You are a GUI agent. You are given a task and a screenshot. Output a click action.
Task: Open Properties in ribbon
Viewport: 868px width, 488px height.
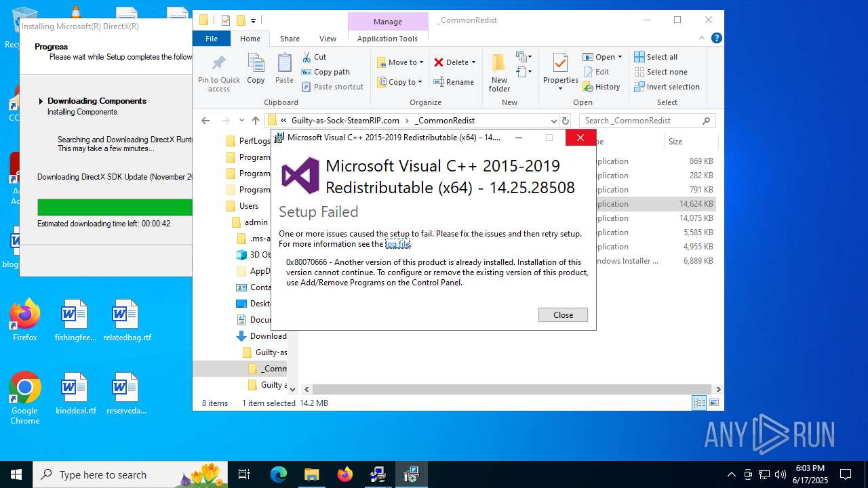coord(560,72)
